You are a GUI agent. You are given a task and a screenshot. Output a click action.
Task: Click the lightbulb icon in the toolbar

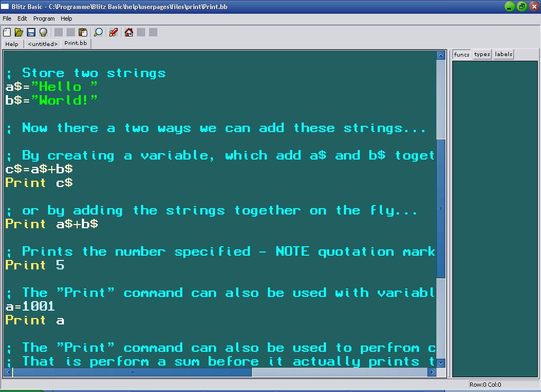43,32
